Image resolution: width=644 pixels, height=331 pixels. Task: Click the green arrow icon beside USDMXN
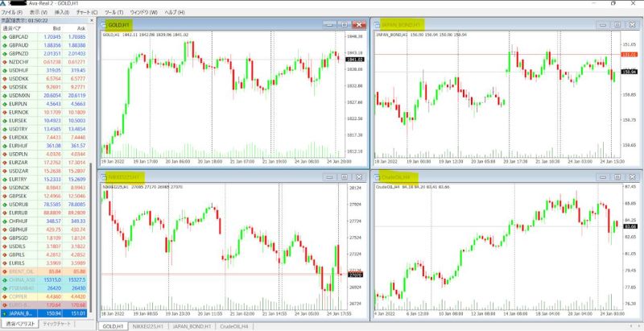tap(5, 95)
